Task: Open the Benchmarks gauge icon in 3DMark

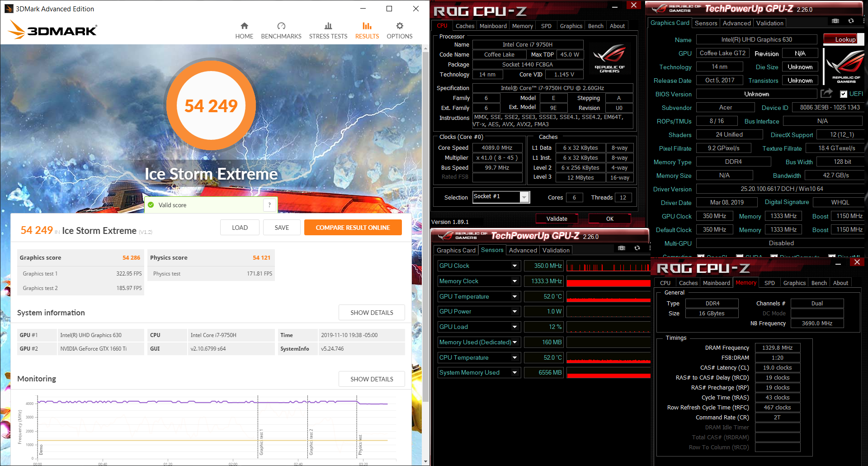Action: tap(281, 26)
